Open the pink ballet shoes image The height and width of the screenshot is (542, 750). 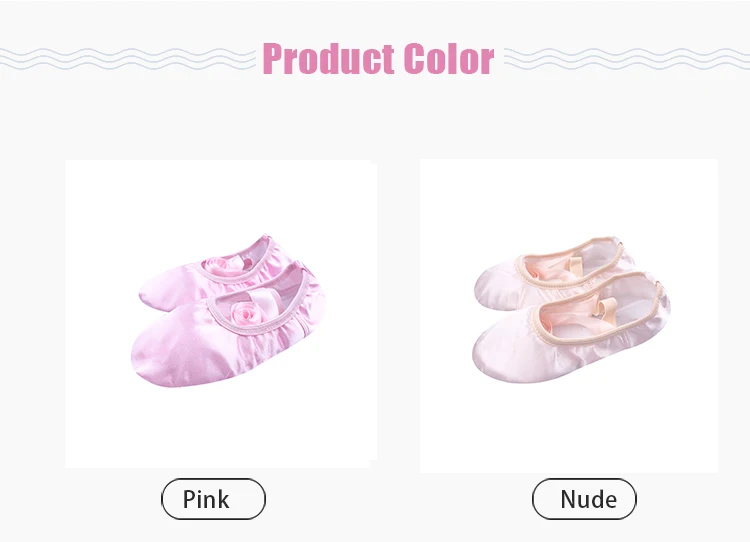pyautogui.click(x=221, y=314)
